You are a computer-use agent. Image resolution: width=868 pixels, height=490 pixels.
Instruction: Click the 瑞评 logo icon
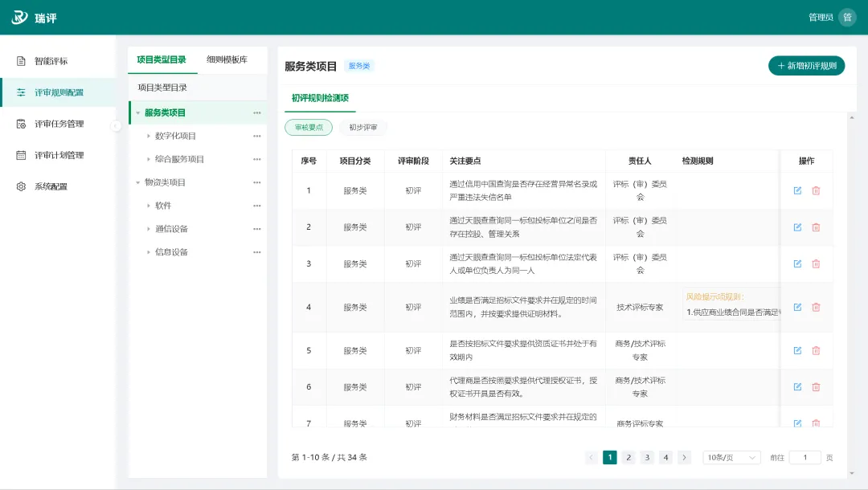tap(20, 17)
